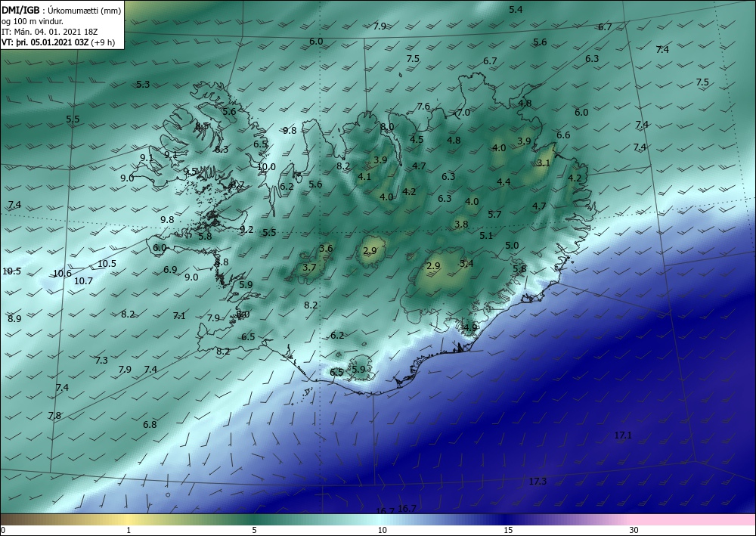Select the 3.6 value on the glacier

coord(326,249)
